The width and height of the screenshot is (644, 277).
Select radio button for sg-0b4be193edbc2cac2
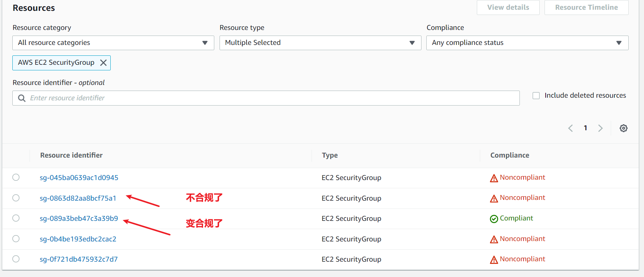pos(16,239)
